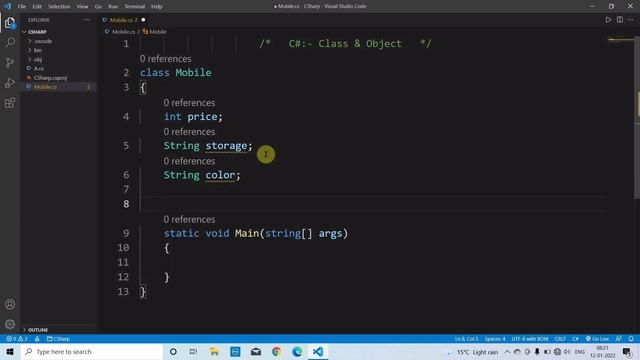Screen dimensions: 640x360
Task: Open Microsoft Edge from the taskbar
Action: tap(297, 351)
